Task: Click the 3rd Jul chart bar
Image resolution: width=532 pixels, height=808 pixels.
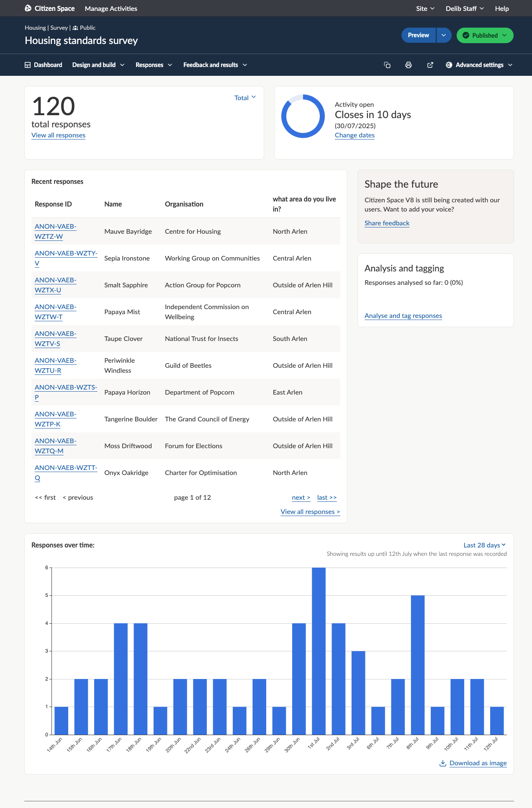Action: point(358,693)
